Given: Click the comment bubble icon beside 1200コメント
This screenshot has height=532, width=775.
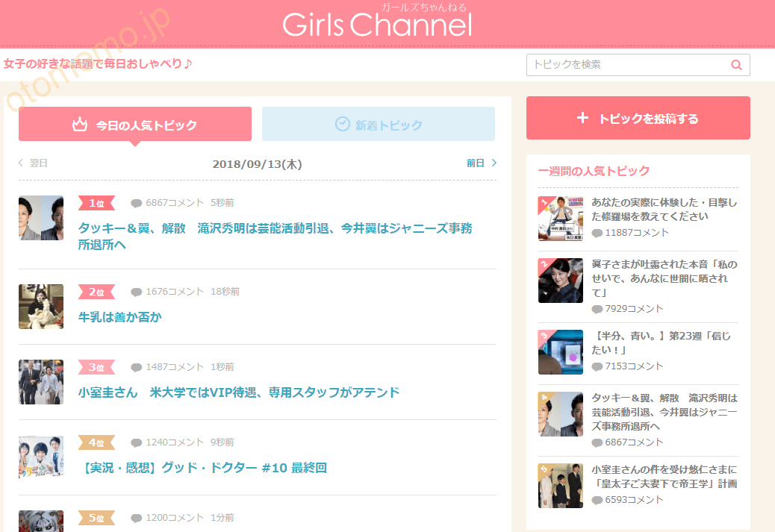Looking at the screenshot, I should pos(137,518).
